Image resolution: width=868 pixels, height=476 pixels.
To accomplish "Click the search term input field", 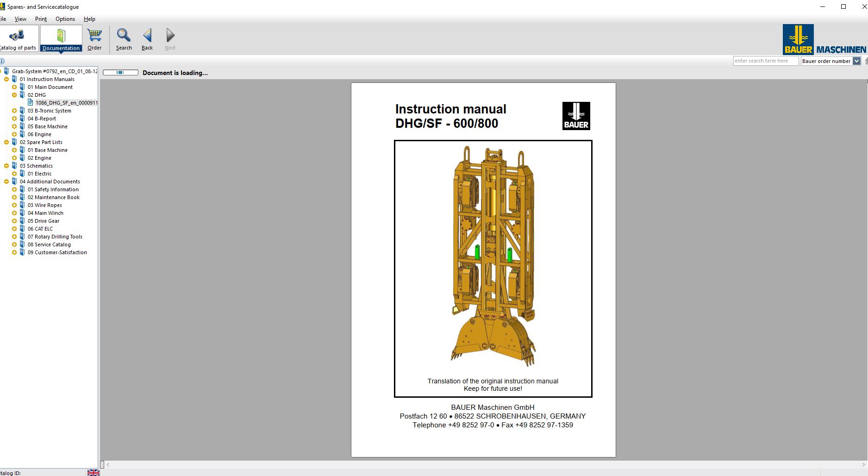I will (766, 61).
